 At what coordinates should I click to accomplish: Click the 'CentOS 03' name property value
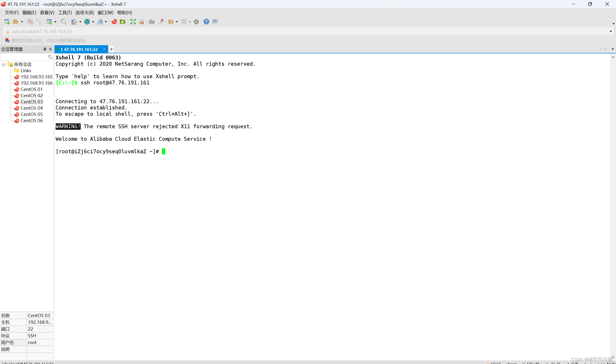click(x=40, y=315)
